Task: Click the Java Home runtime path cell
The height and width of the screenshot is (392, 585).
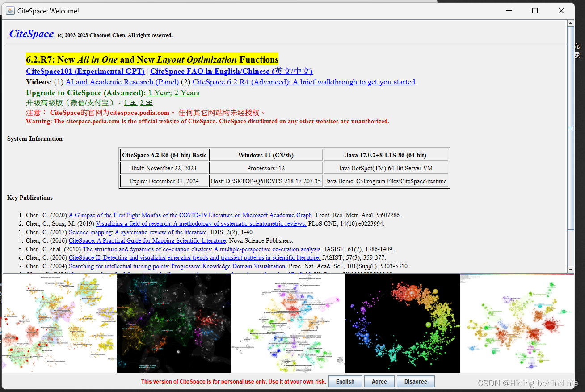Action: [386, 181]
